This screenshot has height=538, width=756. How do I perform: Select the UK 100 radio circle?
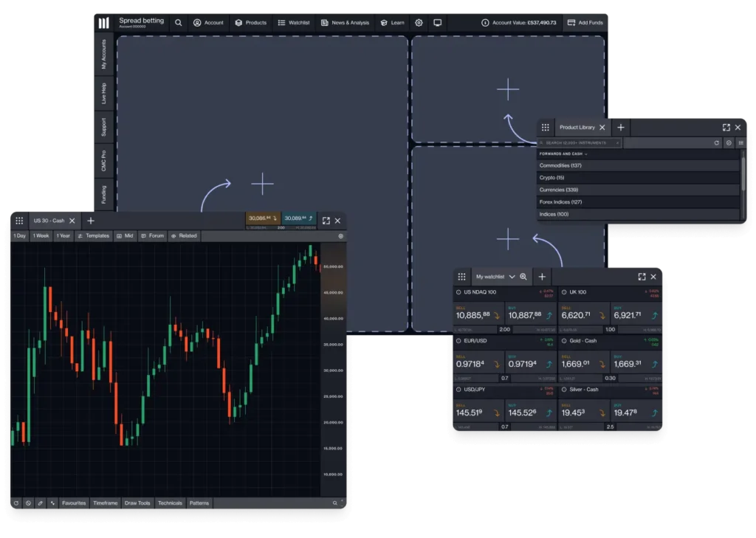[564, 292]
